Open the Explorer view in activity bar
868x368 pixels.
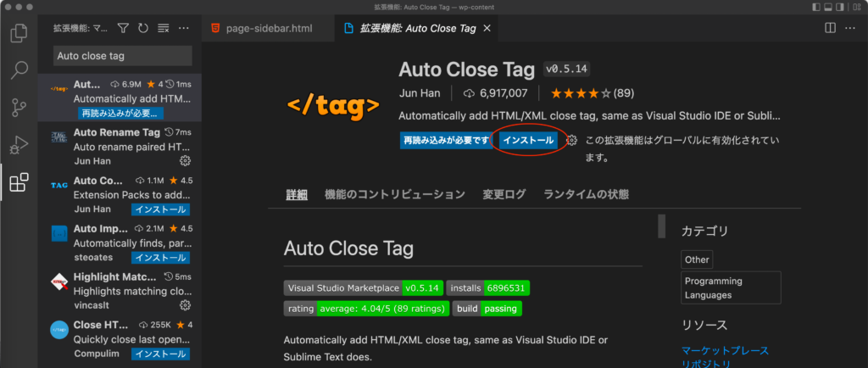pyautogui.click(x=19, y=33)
